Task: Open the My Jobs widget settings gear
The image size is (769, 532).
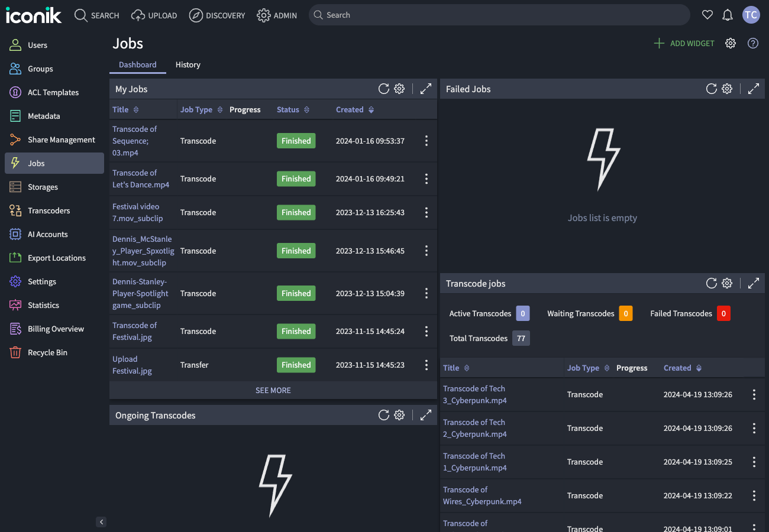Action: 399,89
